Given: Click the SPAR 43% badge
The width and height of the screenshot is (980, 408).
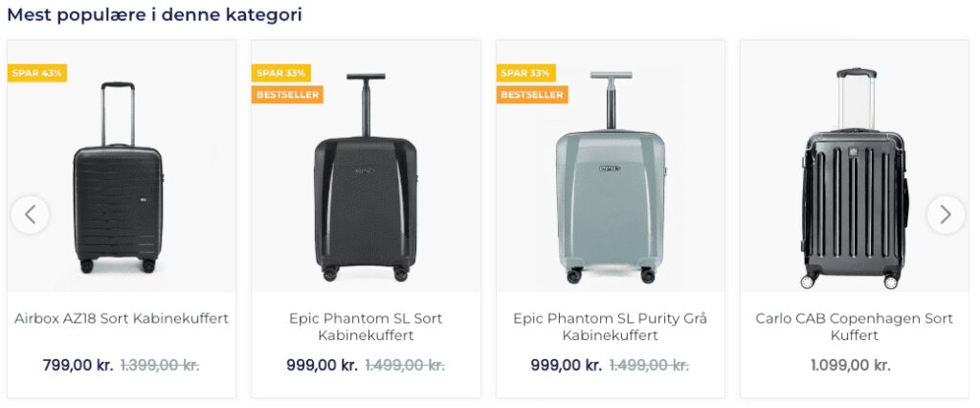Looking at the screenshot, I should click(38, 73).
